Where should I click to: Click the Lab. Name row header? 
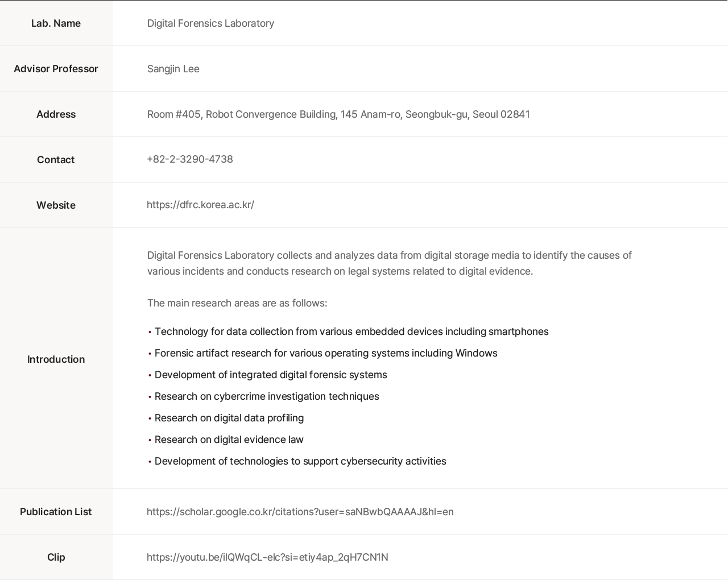[56, 23]
